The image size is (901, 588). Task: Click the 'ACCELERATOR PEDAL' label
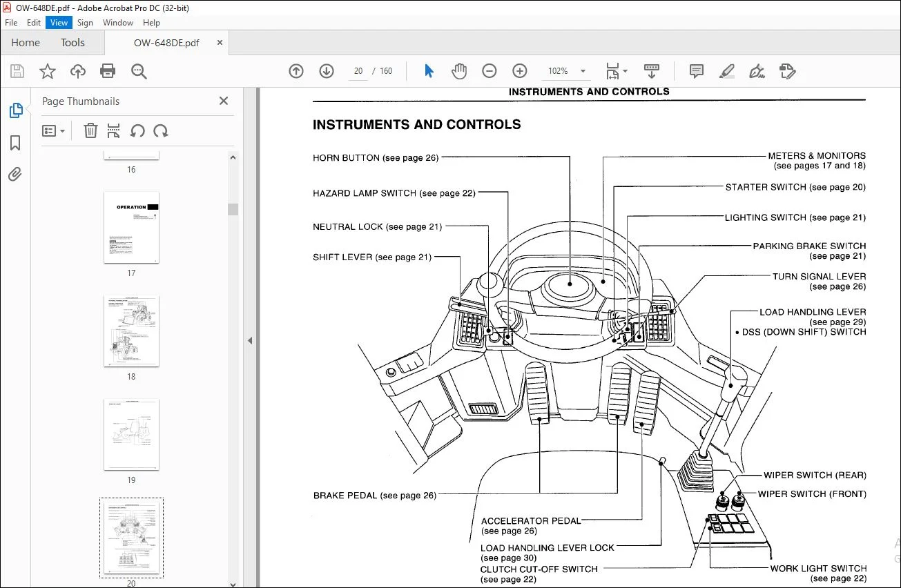tap(531, 521)
